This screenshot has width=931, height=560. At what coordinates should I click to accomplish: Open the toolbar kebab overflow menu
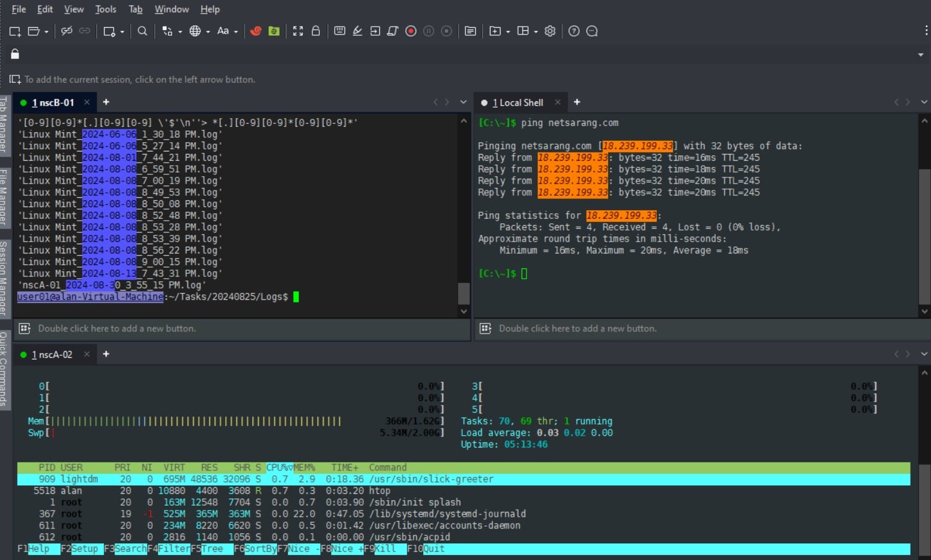(926, 31)
